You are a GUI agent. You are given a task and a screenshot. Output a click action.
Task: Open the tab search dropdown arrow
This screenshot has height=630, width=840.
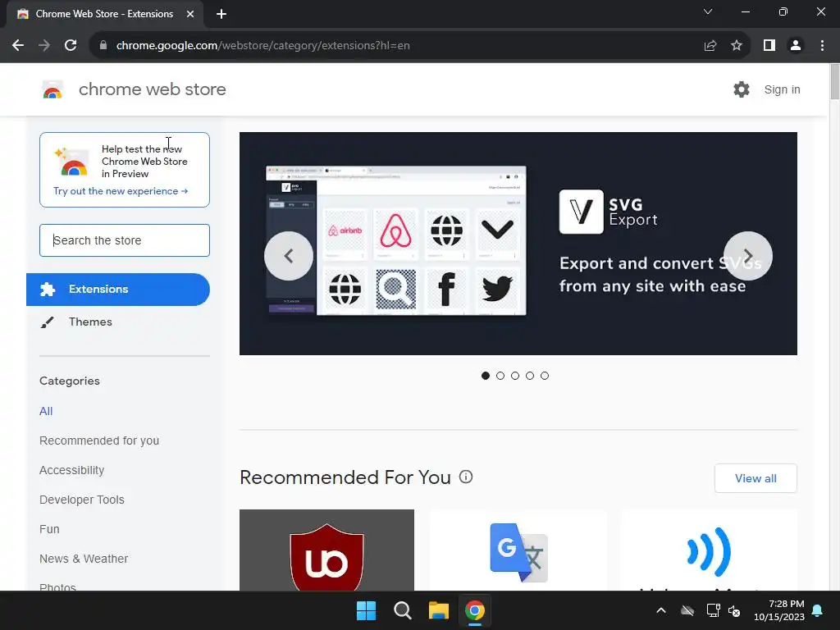coord(708,11)
